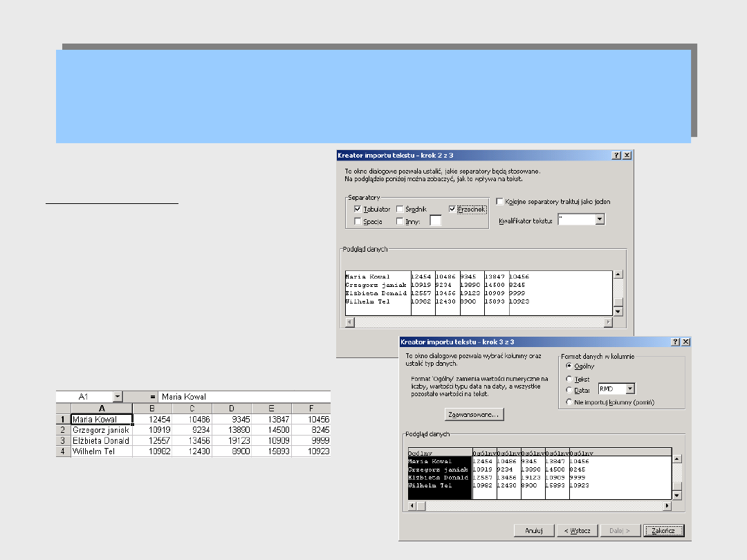
Task: Click the equals sign in the formula bar
Action: click(153, 397)
